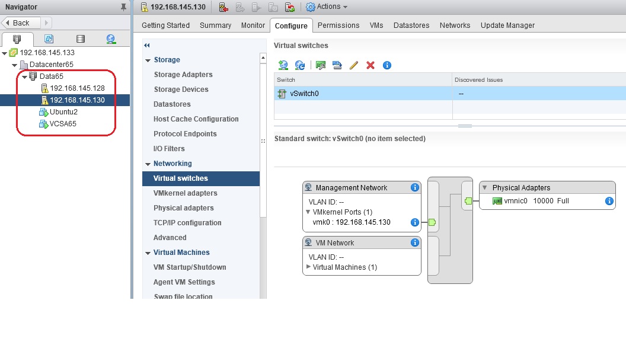The image size is (626, 364).
Task: Click the Back button in Navigator
Action: pyautogui.click(x=22, y=23)
